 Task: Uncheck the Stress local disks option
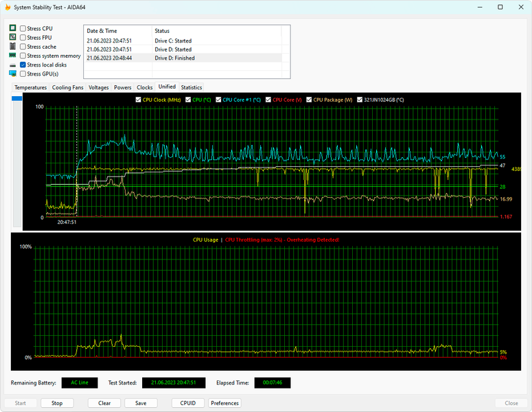pos(23,65)
